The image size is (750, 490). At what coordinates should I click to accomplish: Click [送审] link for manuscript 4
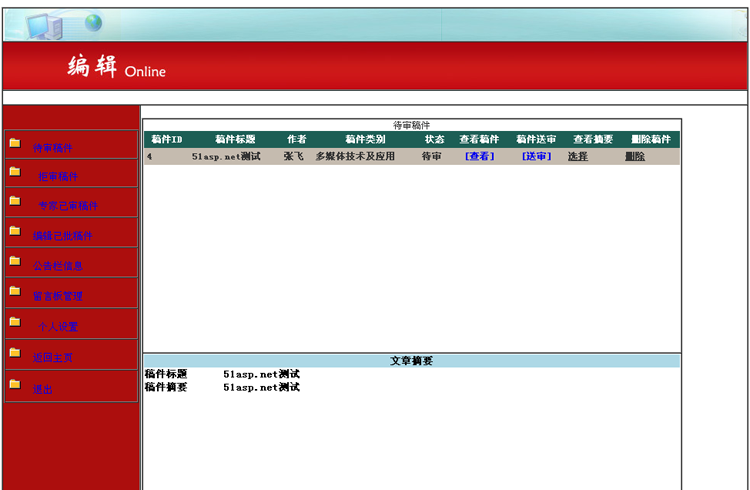pos(536,156)
